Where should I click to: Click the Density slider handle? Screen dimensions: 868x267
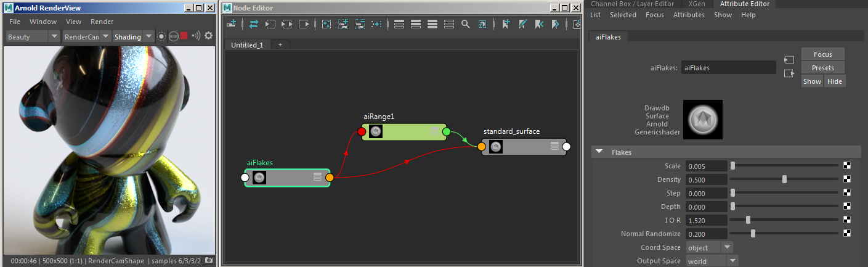click(x=784, y=179)
